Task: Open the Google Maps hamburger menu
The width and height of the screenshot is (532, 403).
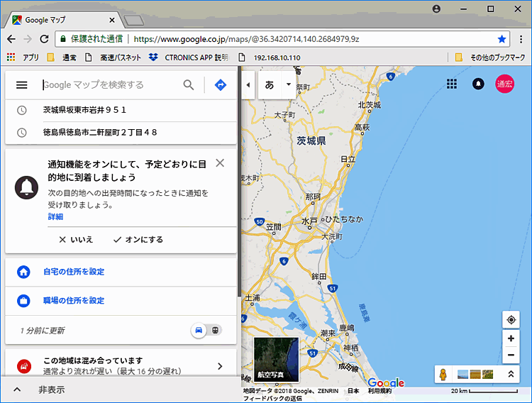Action: point(22,85)
